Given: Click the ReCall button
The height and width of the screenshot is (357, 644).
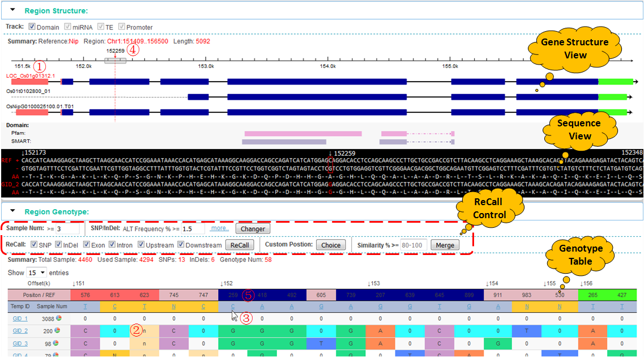Looking at the screenshot, I should point(240,245).
